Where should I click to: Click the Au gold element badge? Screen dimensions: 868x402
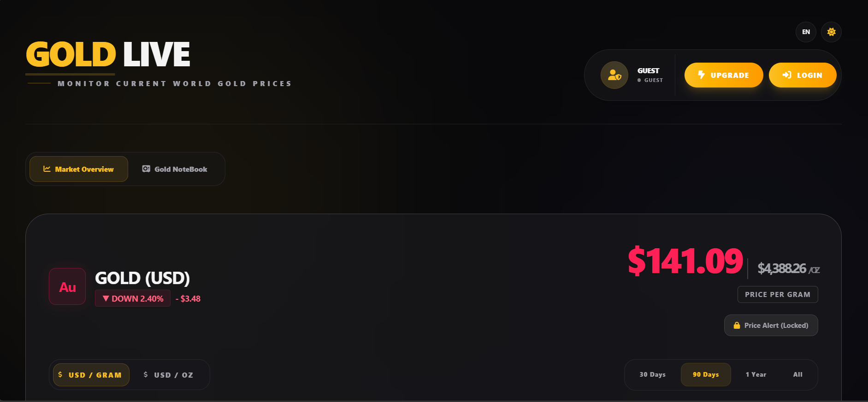[x=67, y=286]
